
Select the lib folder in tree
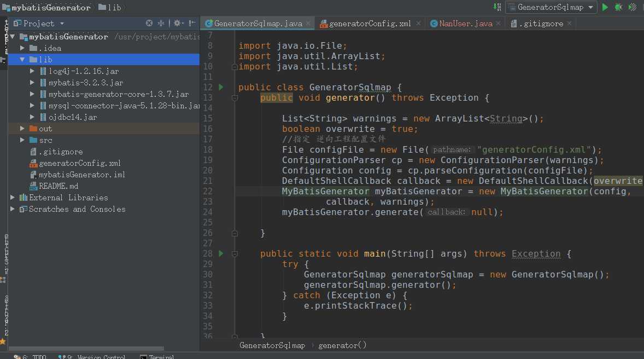tap(103, 60)
